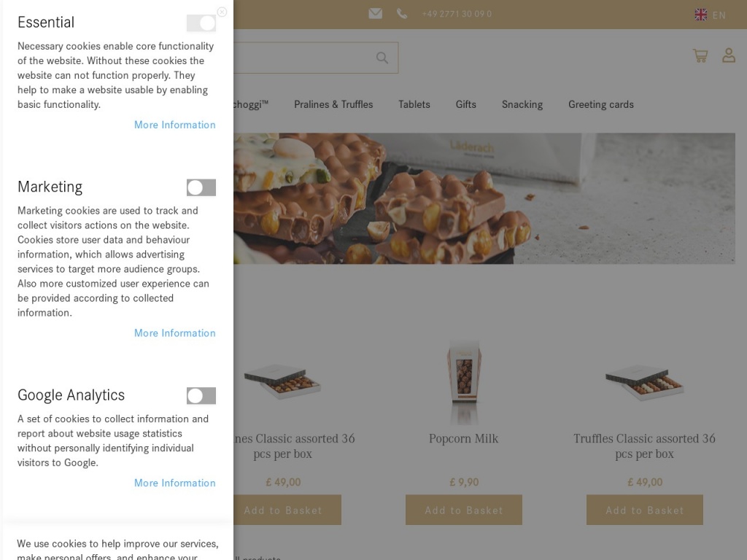Click the Truffles Classic box thumbnail
Screen dimensions: 747x560
[645, 382]
